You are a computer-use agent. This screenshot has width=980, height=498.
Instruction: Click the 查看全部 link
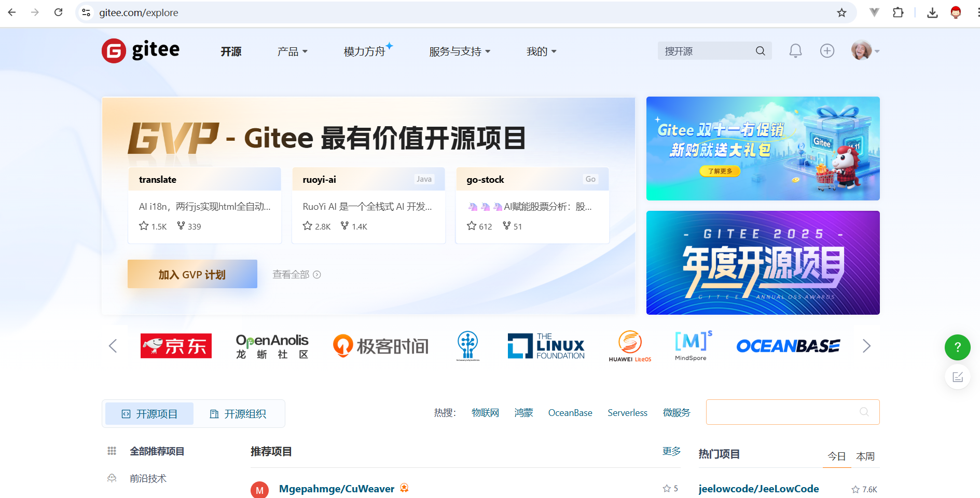coord(297,274)
